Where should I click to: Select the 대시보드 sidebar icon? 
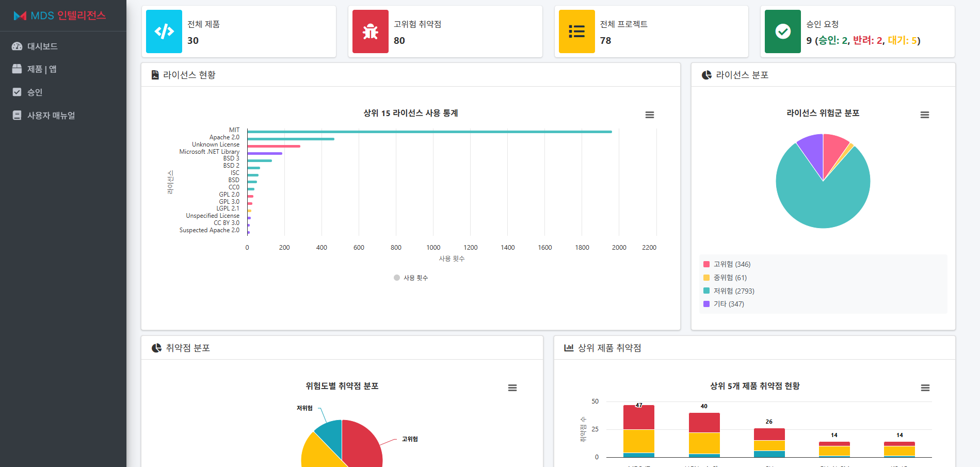[16, 46]
